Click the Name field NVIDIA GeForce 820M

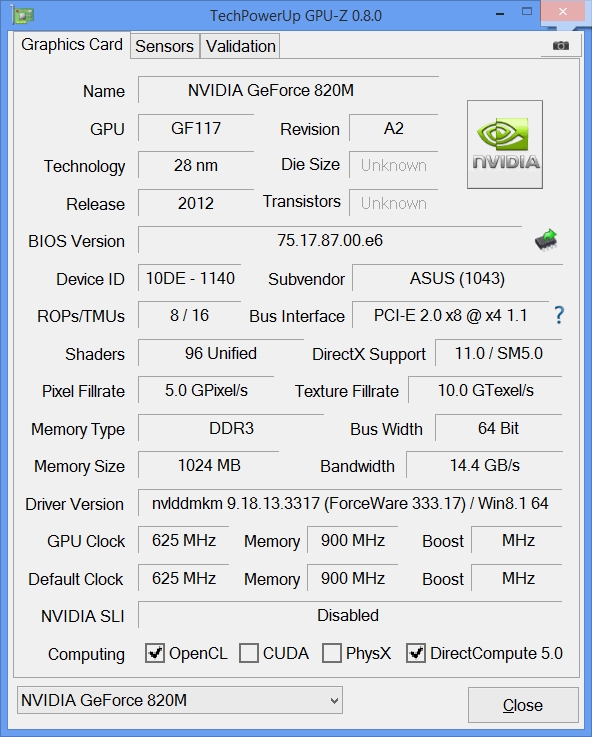coord(288,90)
